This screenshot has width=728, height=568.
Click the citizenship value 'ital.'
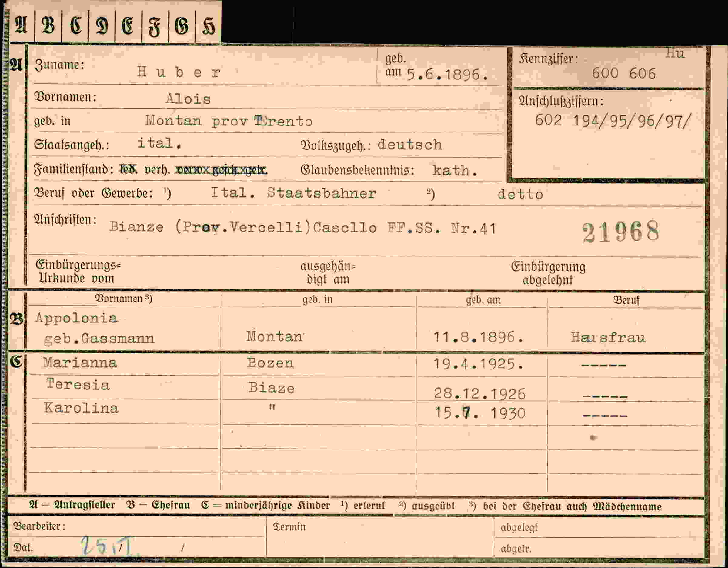point(159,143)
